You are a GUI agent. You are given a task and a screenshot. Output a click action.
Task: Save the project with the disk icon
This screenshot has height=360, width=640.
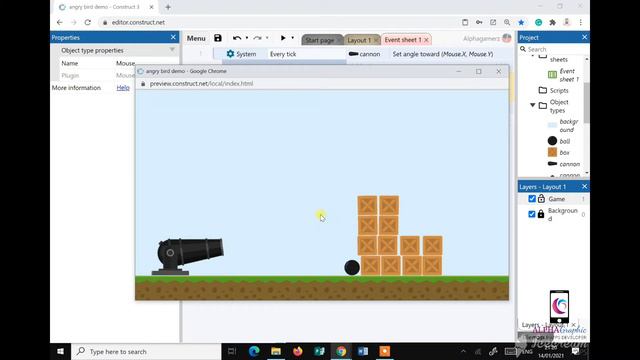click(x=218, y=38)
